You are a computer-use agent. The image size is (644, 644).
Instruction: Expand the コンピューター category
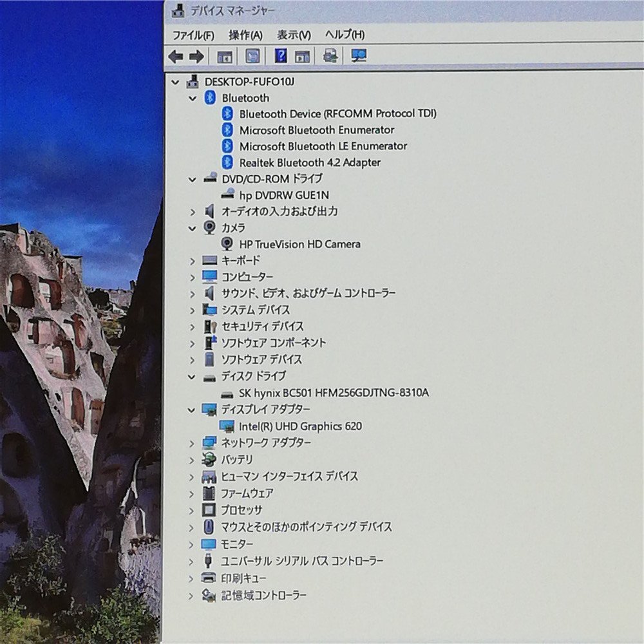(192, 277)
